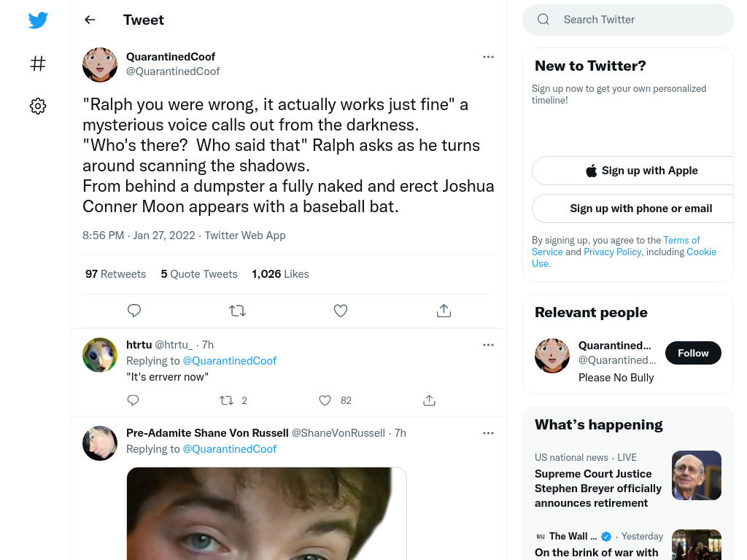Screen dimensions: 747x560
Task: Retweet the main QuarantinedCoof tweet
Action: pos(237,311)
